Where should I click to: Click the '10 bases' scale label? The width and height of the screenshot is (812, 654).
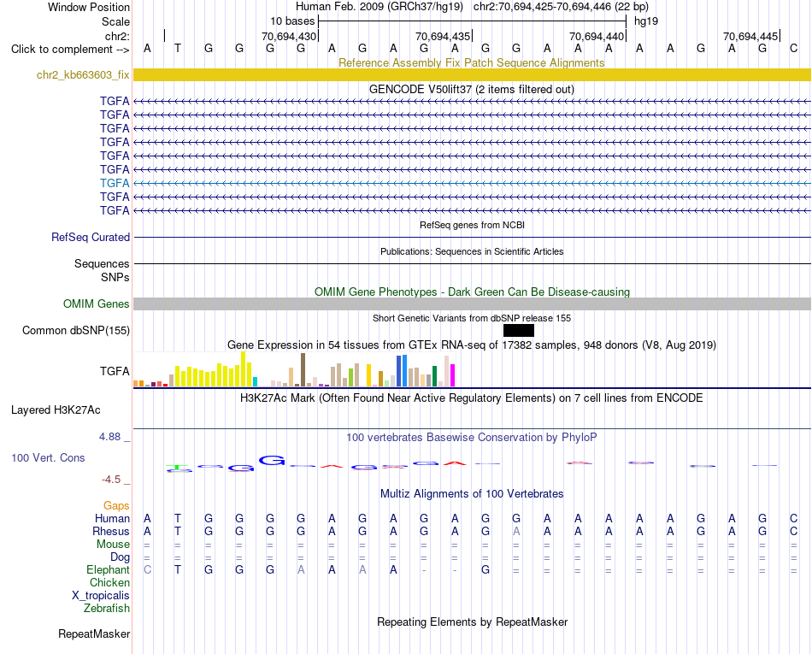(292, 21)
